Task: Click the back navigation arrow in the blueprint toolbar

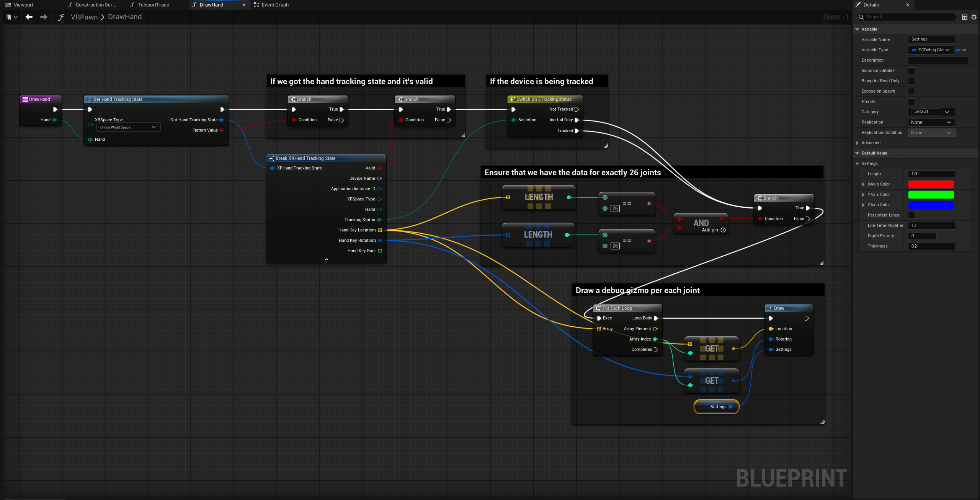Action: 29,17
